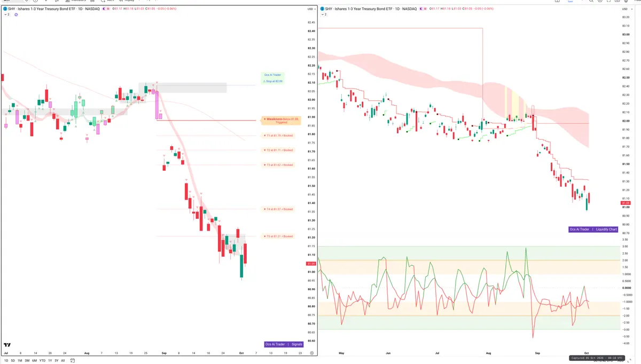Select the 5D time range

[x=12, y=360]
